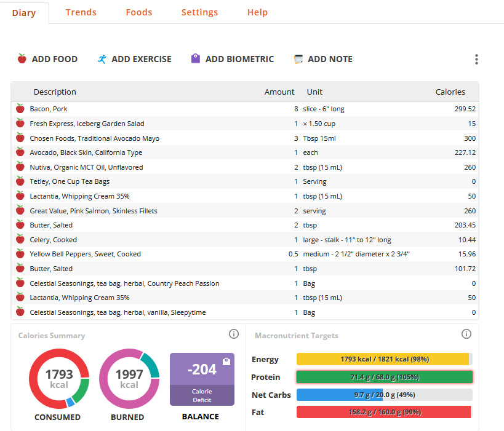Click ADD BIOMETRIC

tap(233, 59)
